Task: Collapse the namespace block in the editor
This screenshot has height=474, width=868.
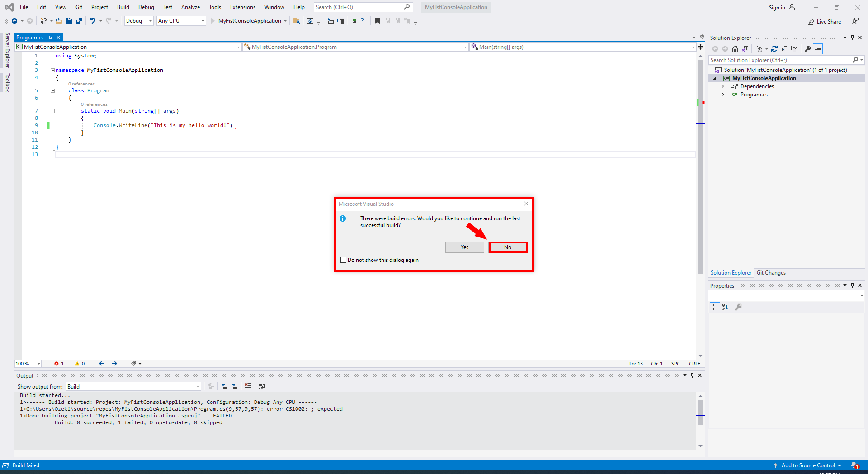Action: pyautogui.click(x=52, y=70)
